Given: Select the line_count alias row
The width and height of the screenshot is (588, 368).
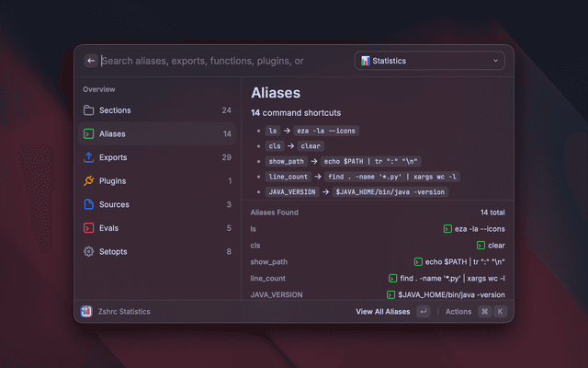Looking at the screenshot, I should pos(377,278).
